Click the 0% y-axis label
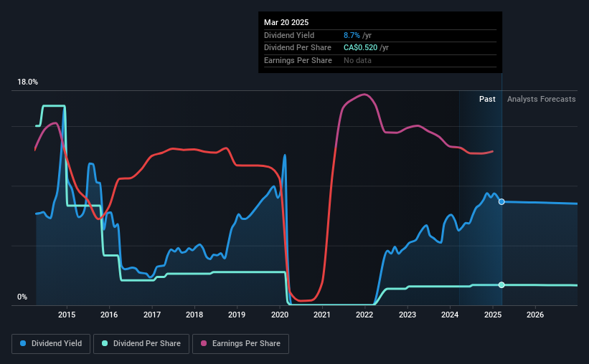Screen dimensions: 589x364 [x=22, y=297]
